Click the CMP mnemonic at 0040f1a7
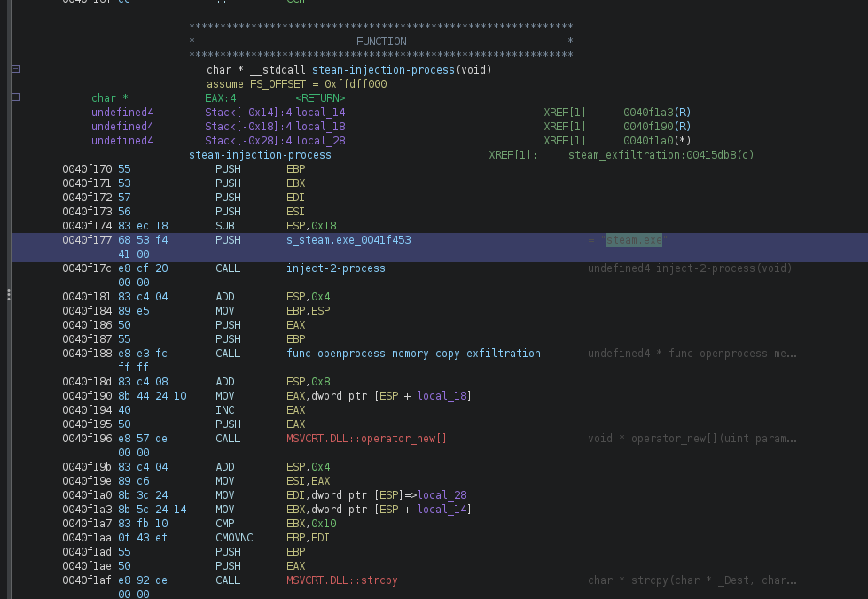868x599 pixels. (x=225, y=524)
